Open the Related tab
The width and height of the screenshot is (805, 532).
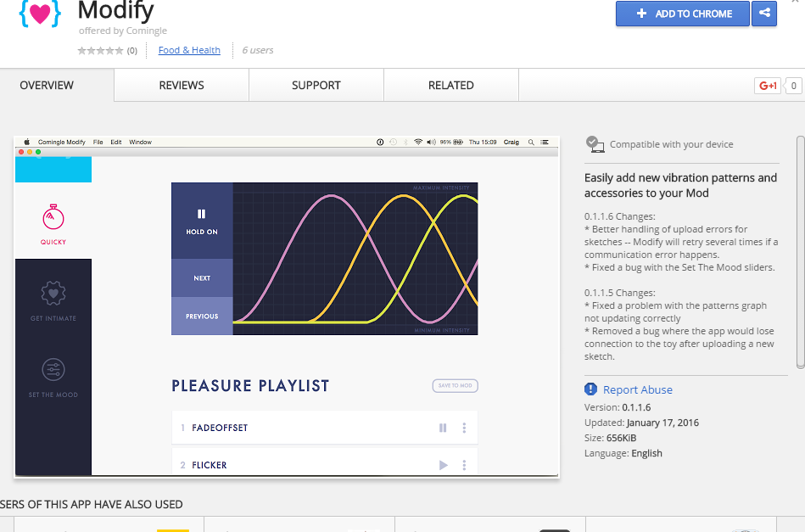pos(450,85)
